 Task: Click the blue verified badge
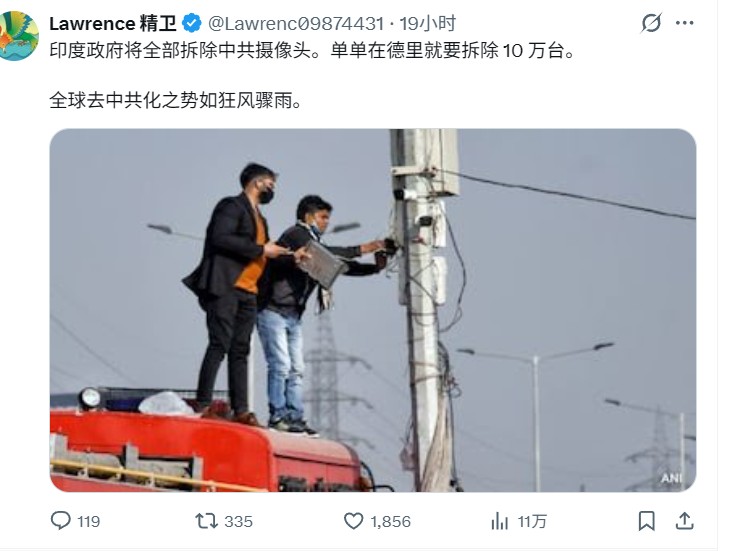[191, 23]
